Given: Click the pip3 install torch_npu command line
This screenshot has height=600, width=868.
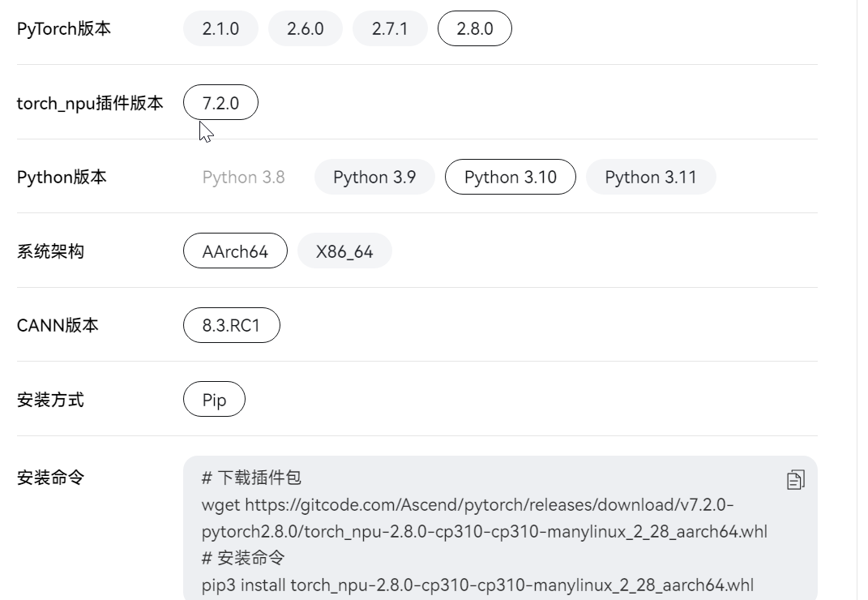Looking at the screenshot, I should 477,585.
